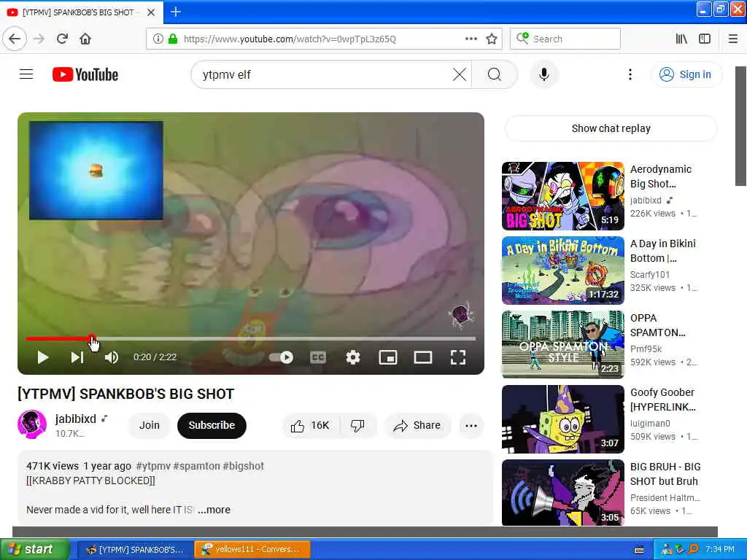Viewport: 747px width, 560px height.
Task: Open the Firefox library icon
Action: point(681,39)
